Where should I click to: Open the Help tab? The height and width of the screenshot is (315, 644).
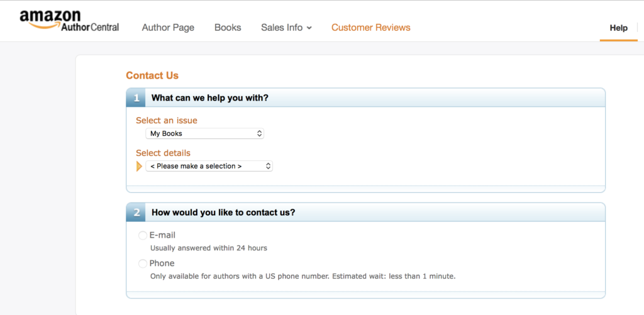click(618, 28)
